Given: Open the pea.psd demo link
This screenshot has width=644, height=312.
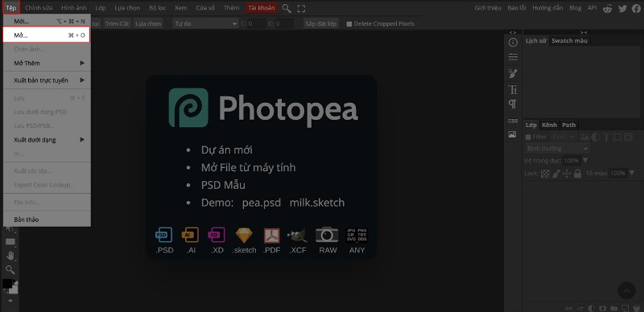Looking at the screenshot, I should (262, 203).
